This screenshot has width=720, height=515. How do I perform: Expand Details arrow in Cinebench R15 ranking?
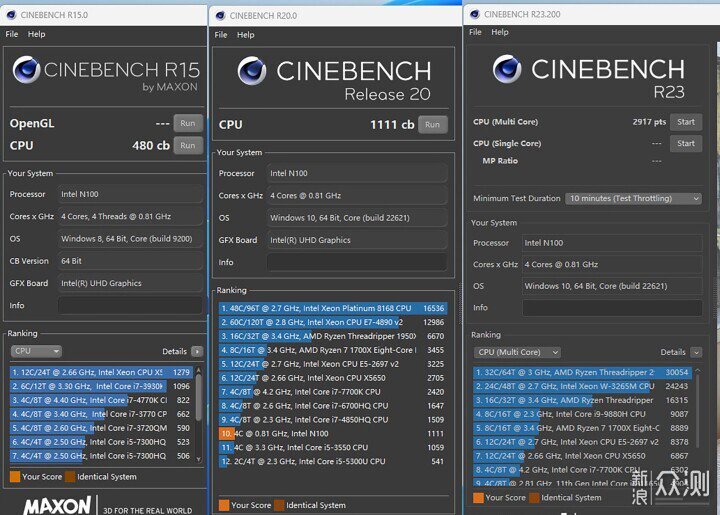[x=197, y=352]
